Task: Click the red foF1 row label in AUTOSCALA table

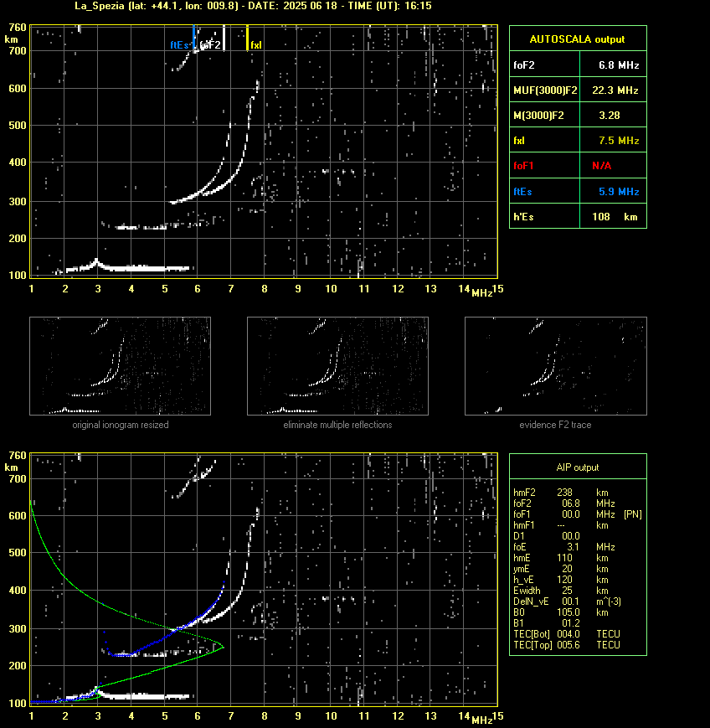Action: [523, 166]
